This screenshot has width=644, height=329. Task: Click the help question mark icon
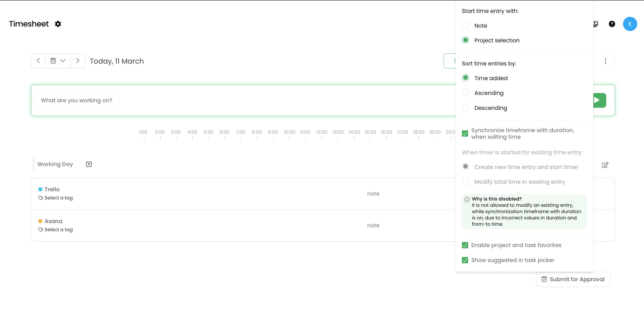pos(612,24)
